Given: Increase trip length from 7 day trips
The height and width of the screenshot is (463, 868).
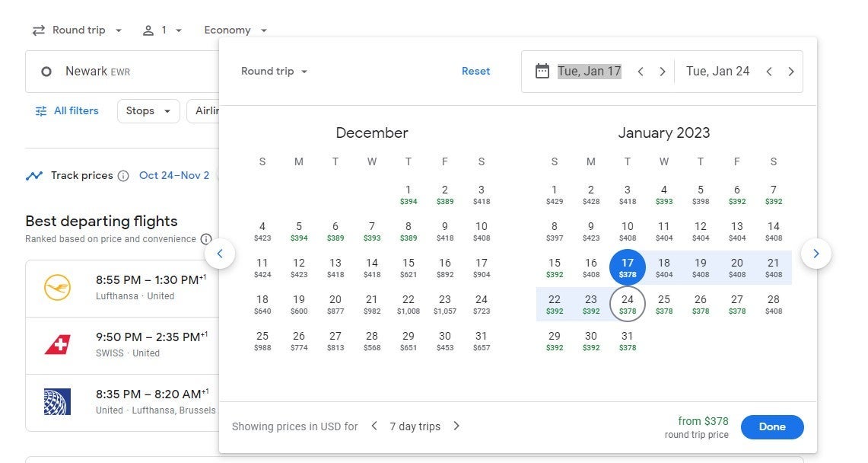Looking at the screenshot, I should tap(456, 426).
